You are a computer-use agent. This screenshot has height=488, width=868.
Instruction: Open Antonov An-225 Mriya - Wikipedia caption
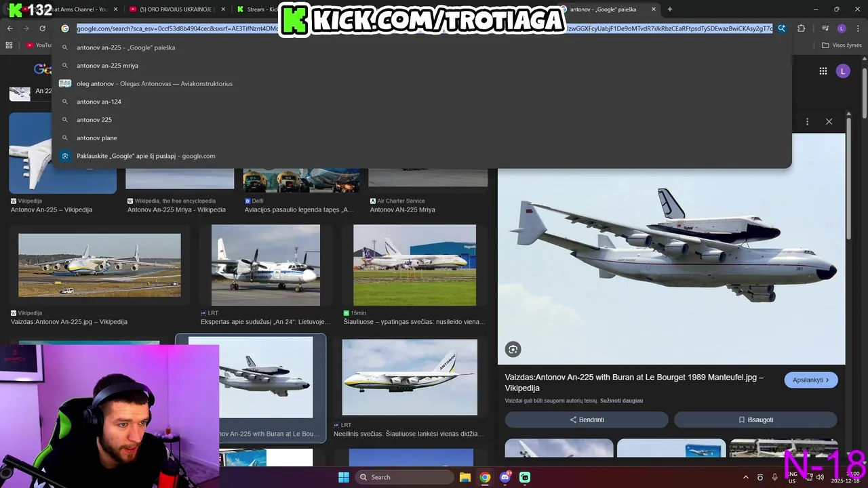click(176, 210)
